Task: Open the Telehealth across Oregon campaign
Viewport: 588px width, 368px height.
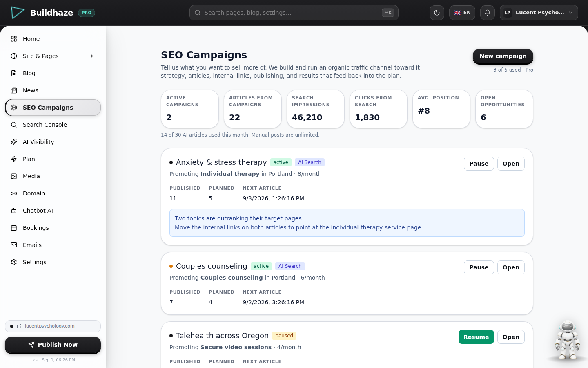Action: pyautogui.click(x=511, y=337)
